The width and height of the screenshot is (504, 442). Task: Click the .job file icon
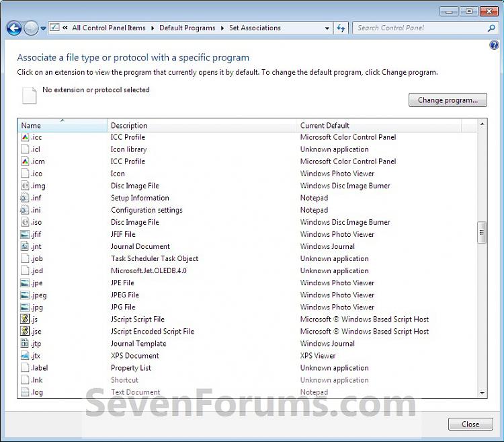(25, 258)
